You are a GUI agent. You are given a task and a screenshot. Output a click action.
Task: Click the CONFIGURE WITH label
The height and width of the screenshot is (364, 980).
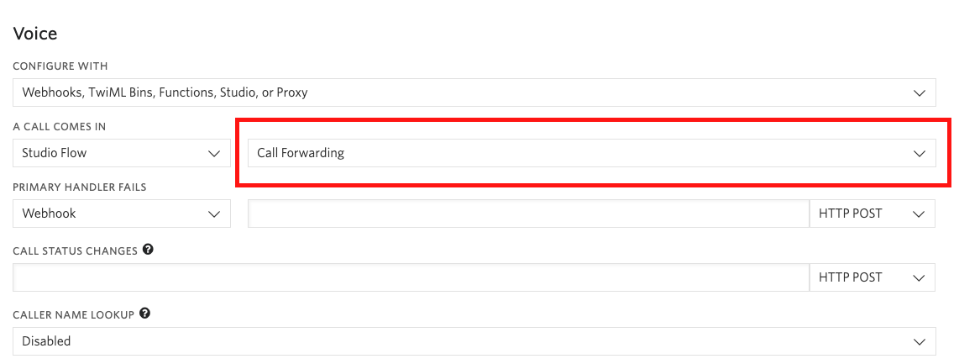60,66
